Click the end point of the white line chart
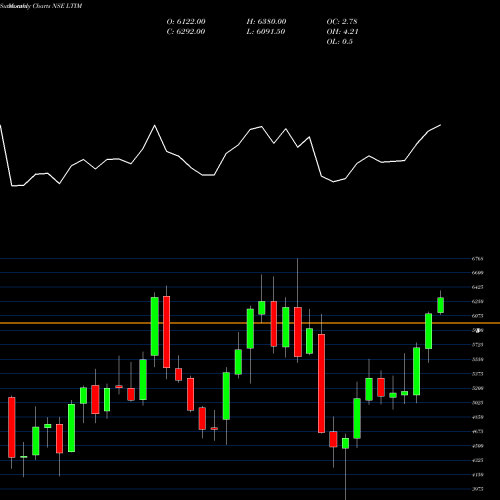This screenshot has width=500, height=500. (x=441, y=125)
